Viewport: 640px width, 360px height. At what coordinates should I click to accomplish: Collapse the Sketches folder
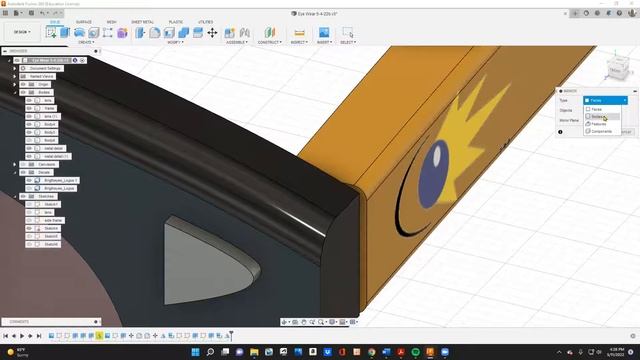(15, 196)
